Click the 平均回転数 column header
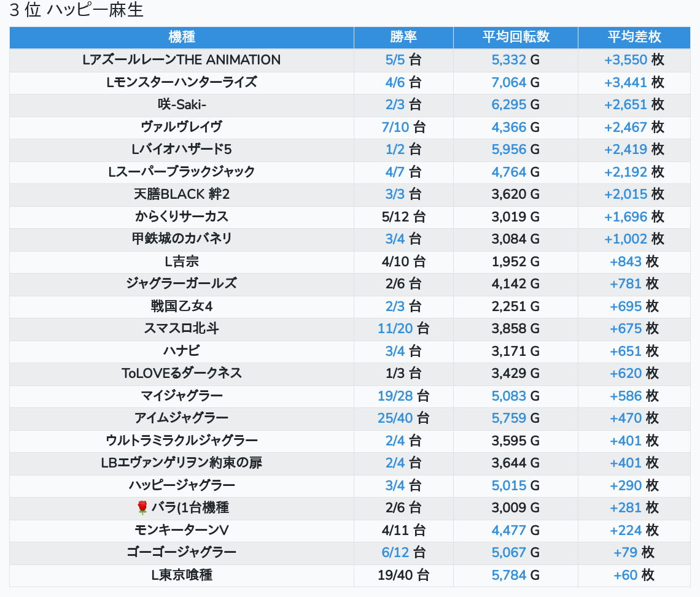Screen dimensions: 700x597 click(516, 37)
